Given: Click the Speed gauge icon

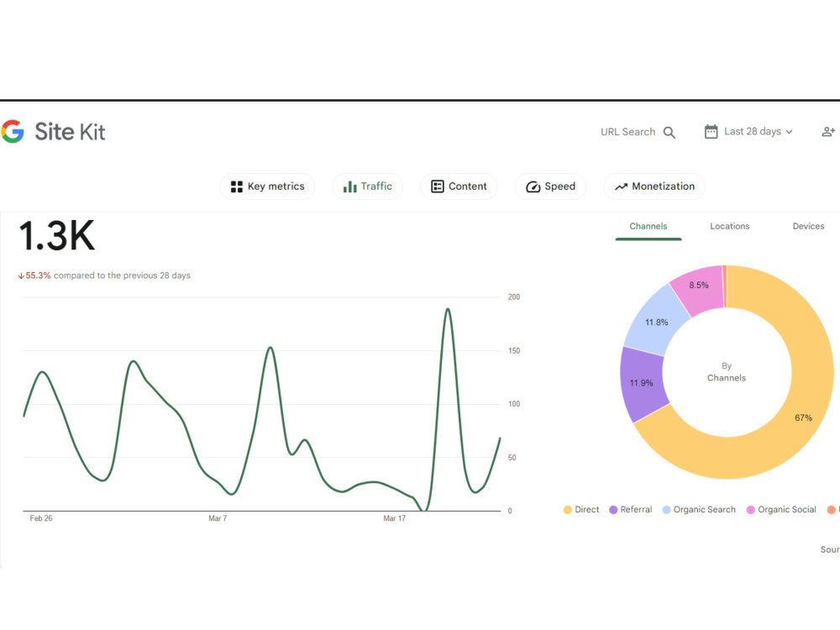Looking at the screenshot, I should (x=533, y=186).
